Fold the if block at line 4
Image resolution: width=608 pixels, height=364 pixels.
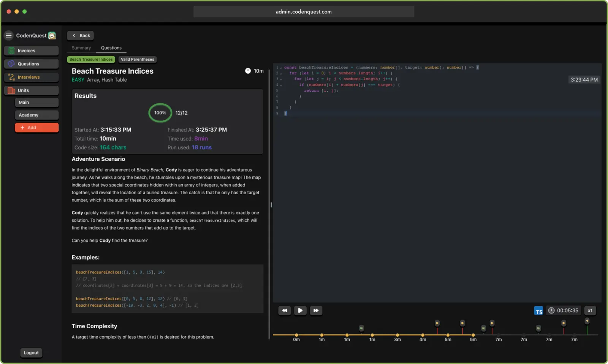pyautogui.click(x=281, y=85)
